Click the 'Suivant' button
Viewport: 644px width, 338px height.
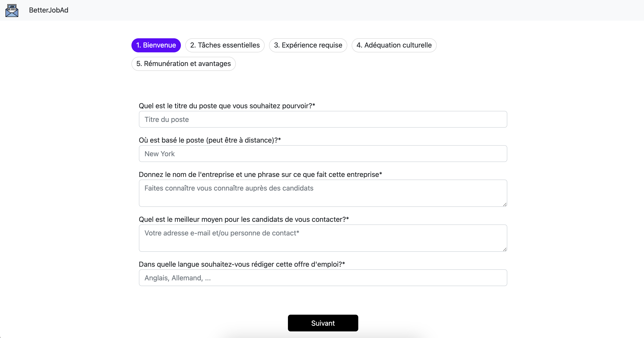(323, 323)
